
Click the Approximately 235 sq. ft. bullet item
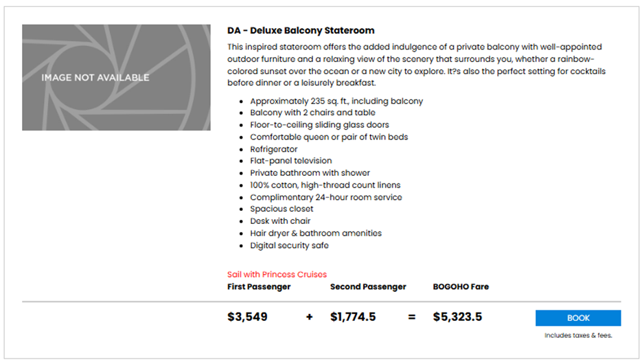pos(336,101)
